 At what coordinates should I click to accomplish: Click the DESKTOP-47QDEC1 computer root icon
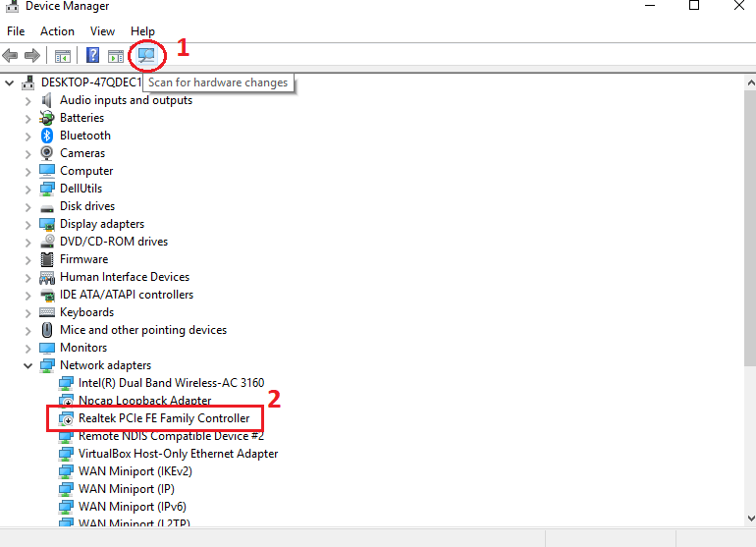pyautogui.click(x=27, y=82)
